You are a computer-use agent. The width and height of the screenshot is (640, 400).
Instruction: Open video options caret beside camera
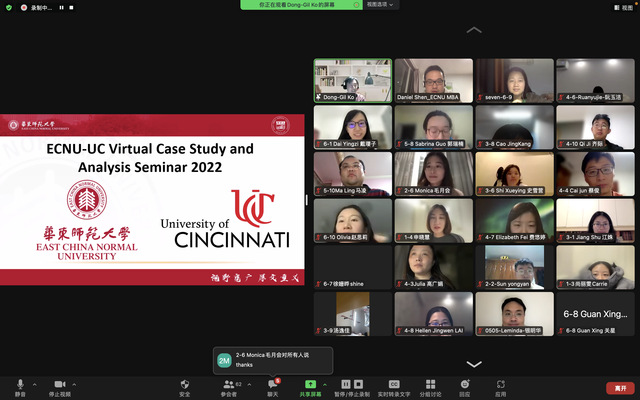(74, 384)
